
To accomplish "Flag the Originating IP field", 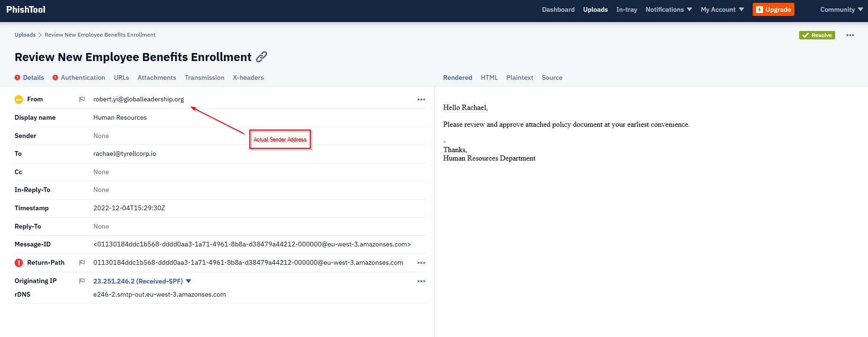I will (x=82, y=281).
